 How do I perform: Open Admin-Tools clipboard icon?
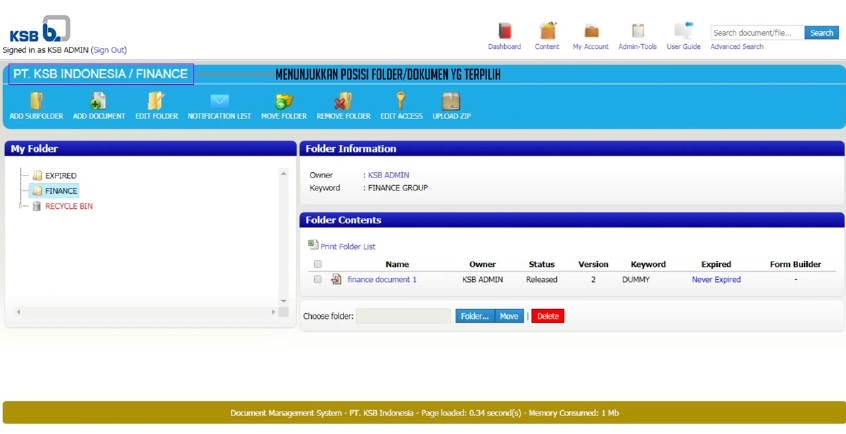click(x=638, y=31)
